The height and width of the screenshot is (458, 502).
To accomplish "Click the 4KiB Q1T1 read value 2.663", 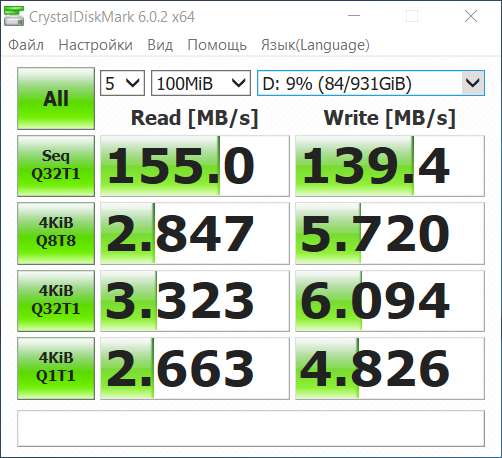I will (195, 368).
